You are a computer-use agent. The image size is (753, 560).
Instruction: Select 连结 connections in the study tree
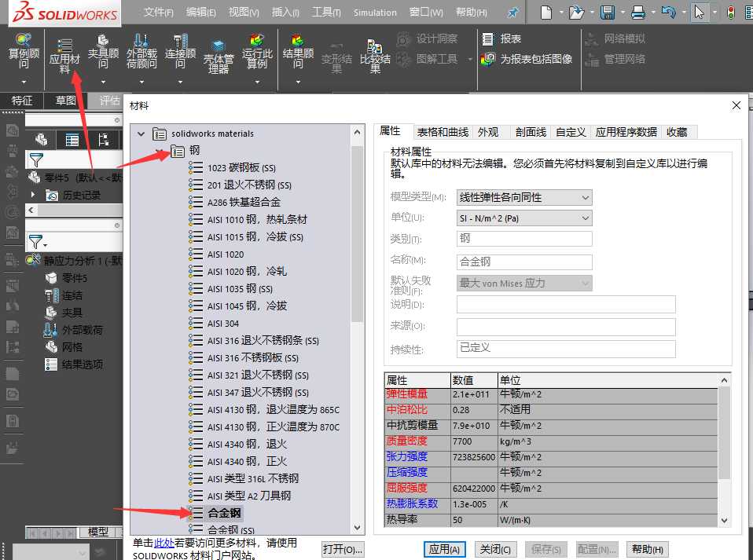[64, 295]
